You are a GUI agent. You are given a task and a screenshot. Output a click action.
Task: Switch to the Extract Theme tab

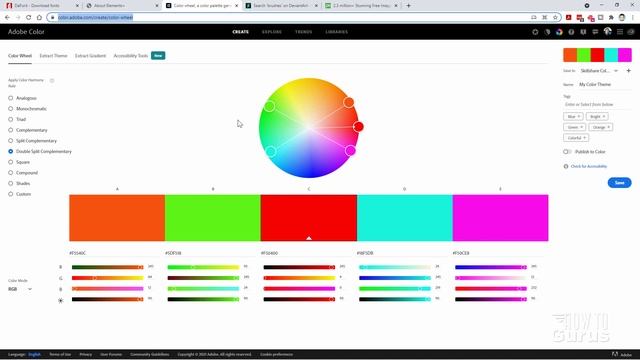tap(53, 56)
